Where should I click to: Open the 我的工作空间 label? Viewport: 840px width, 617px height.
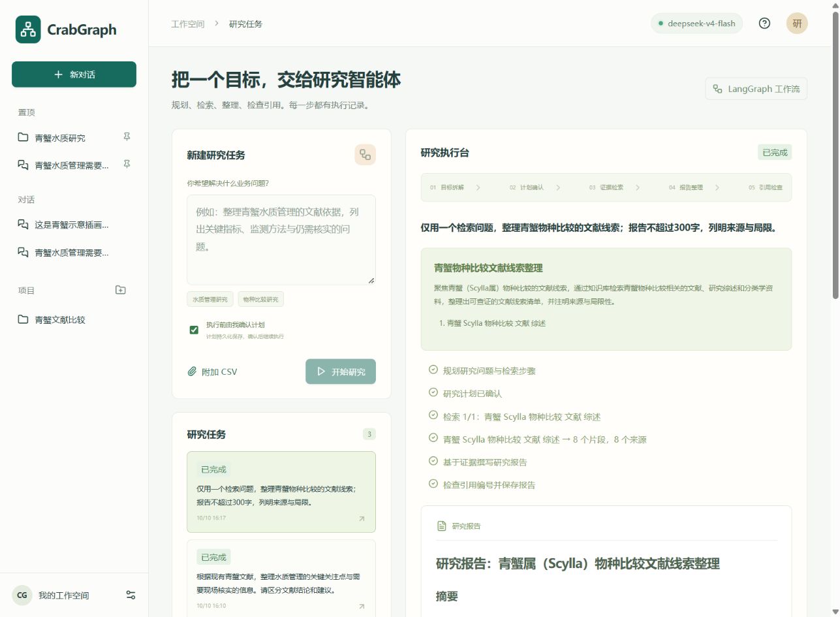63,595
